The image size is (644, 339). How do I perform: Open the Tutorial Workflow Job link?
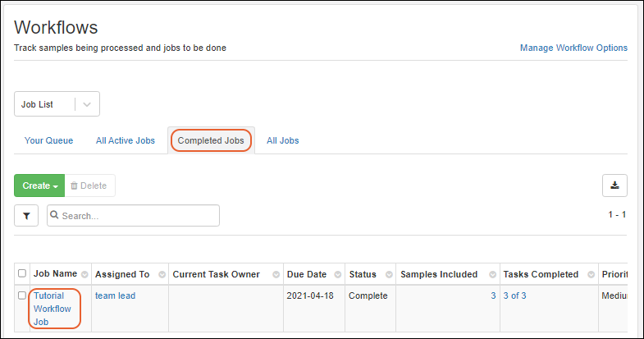coord(52,308)
